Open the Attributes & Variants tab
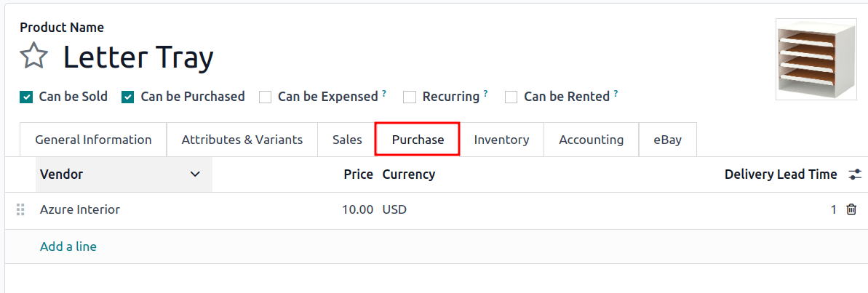 coord(242,140)
